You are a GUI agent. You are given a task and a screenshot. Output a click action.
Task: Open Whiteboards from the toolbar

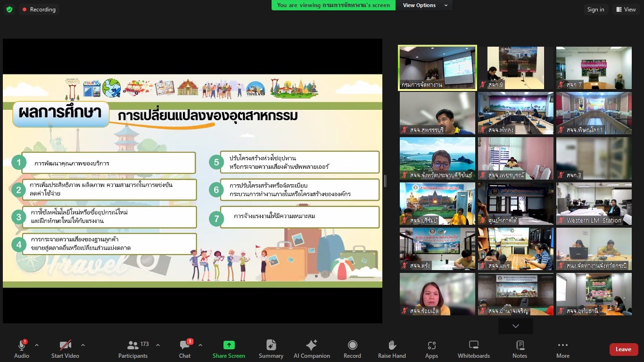tap(474, 349)
